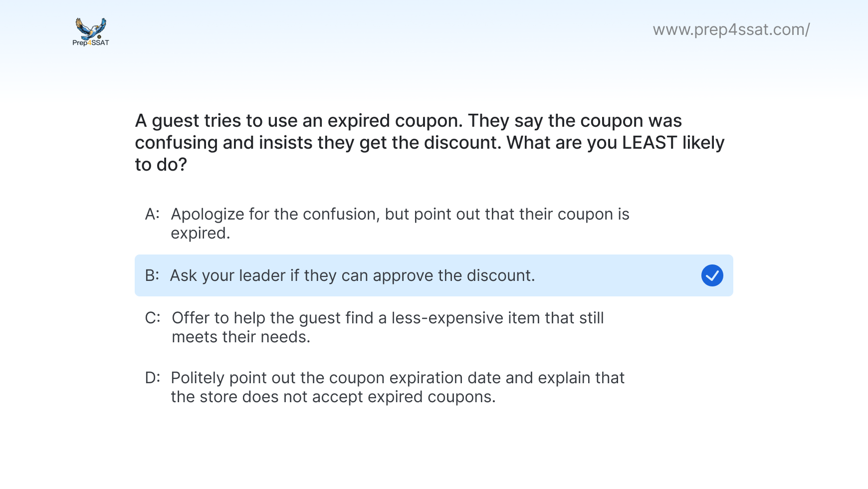Image resolution: width=868 pixels, height=489 pixels.
Task: Click 'to do?' ending the question
Action: point(161,165)
